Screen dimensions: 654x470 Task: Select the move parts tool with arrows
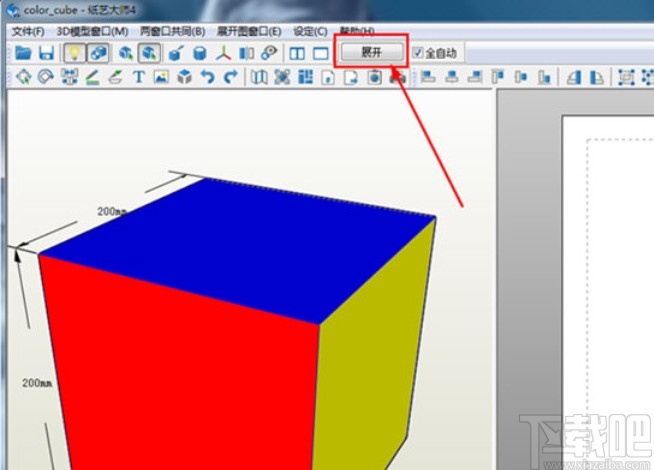pyautogui.click(x=23, y=77)
